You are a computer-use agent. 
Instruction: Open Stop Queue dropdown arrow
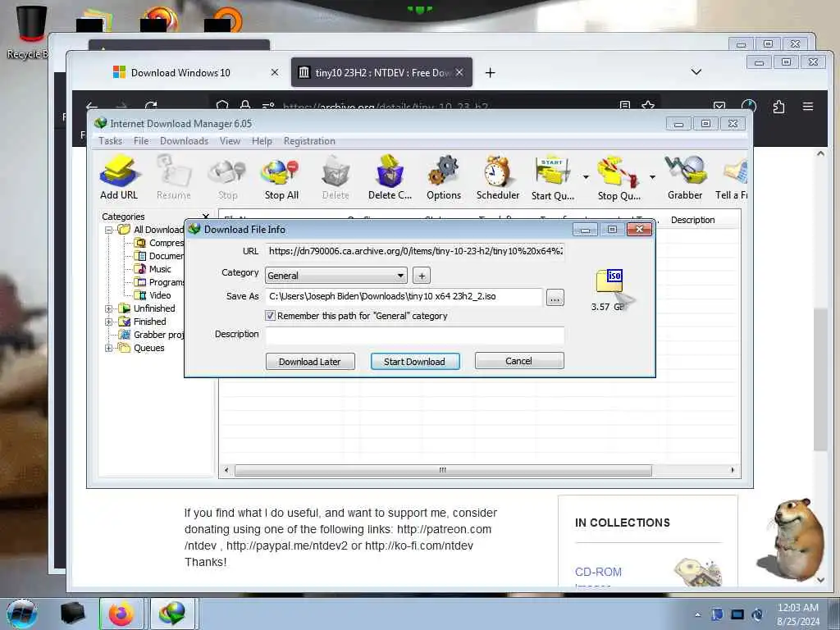(x=652, y=177)
